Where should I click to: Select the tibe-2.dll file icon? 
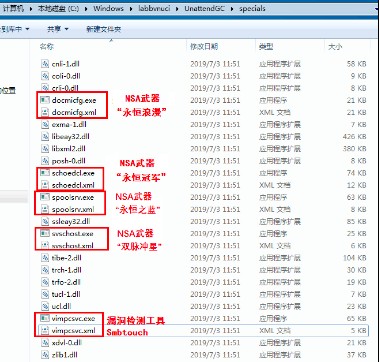click(x=45, y=258)
